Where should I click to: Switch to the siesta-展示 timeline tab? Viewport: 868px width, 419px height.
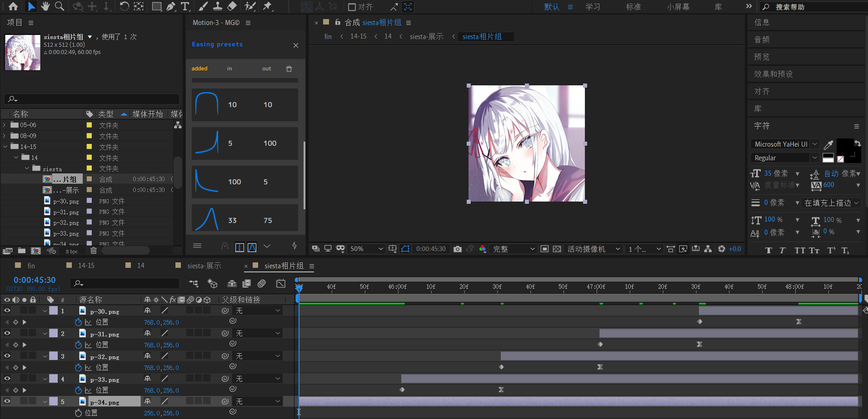point(204,266)
